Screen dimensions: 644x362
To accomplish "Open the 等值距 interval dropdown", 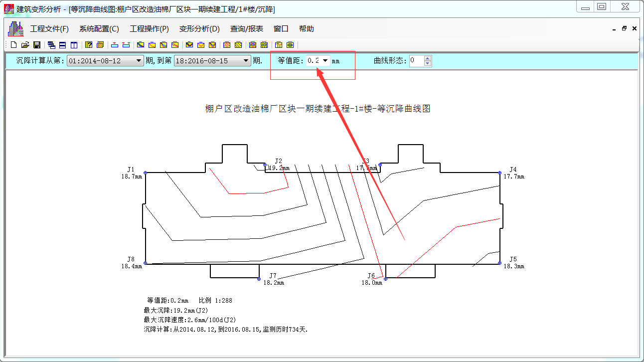I will (x=325, y=60).
